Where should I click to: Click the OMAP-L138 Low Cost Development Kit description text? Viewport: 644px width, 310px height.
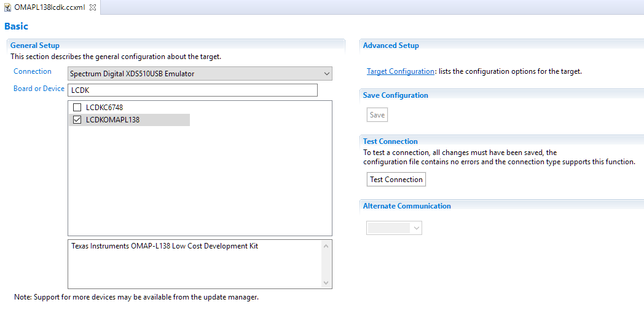(165, 246)
